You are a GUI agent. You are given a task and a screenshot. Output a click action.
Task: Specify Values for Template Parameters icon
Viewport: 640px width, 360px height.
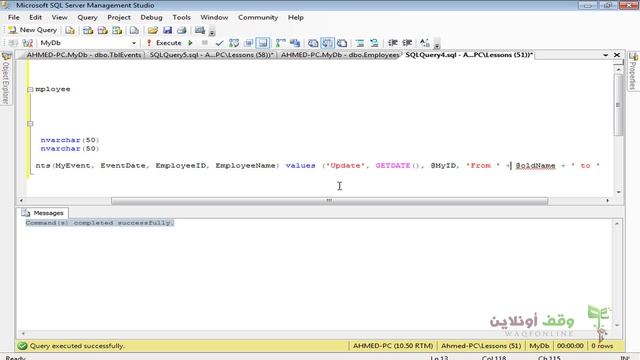click(424, 43)
